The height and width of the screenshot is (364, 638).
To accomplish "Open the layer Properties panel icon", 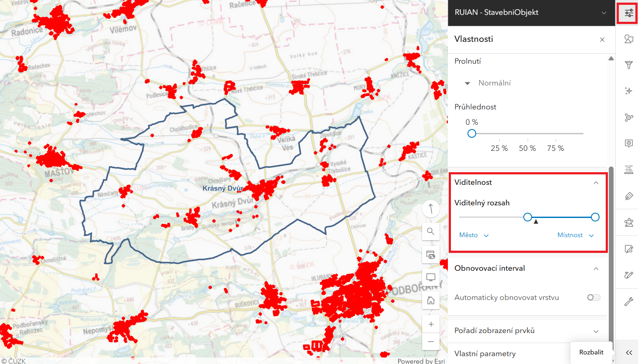I will tap(628, 13).
